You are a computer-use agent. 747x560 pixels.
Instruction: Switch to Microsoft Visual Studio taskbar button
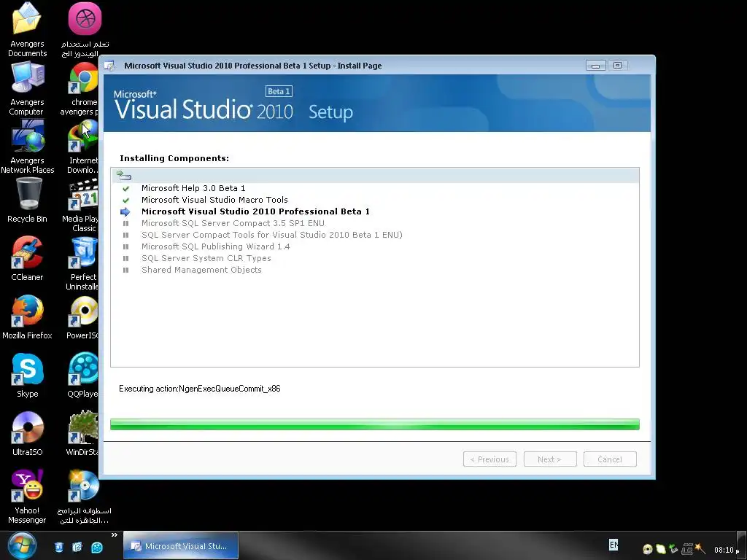(181, 545)
